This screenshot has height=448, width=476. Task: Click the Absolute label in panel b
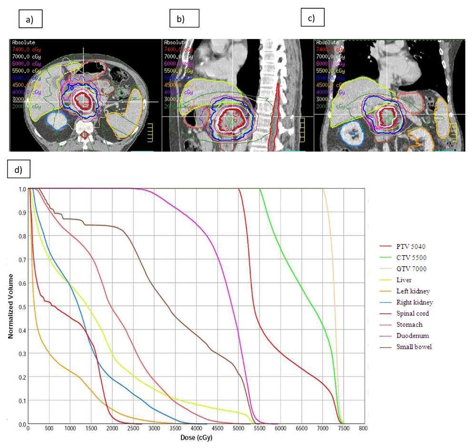[x=176, y=42]
